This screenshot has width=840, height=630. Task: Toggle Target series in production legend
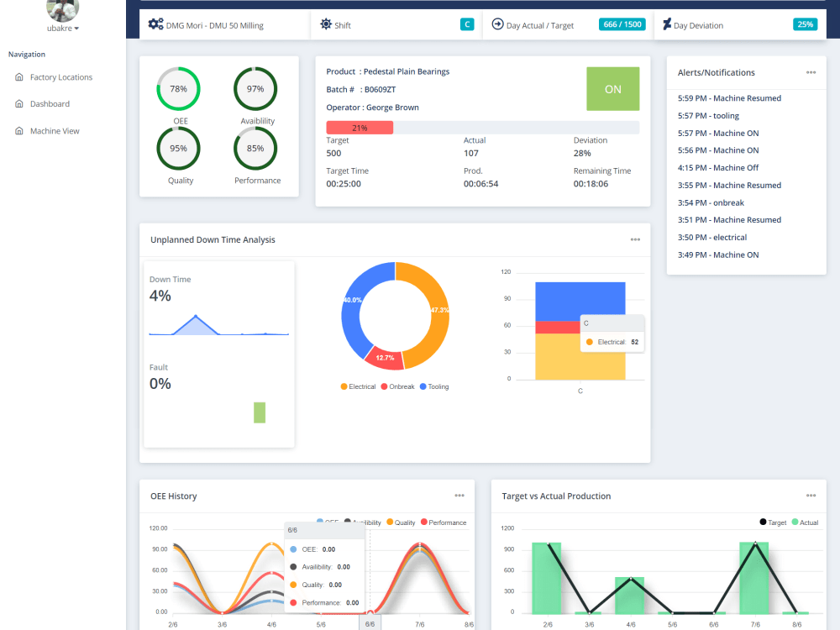click(x=773, y=522)
